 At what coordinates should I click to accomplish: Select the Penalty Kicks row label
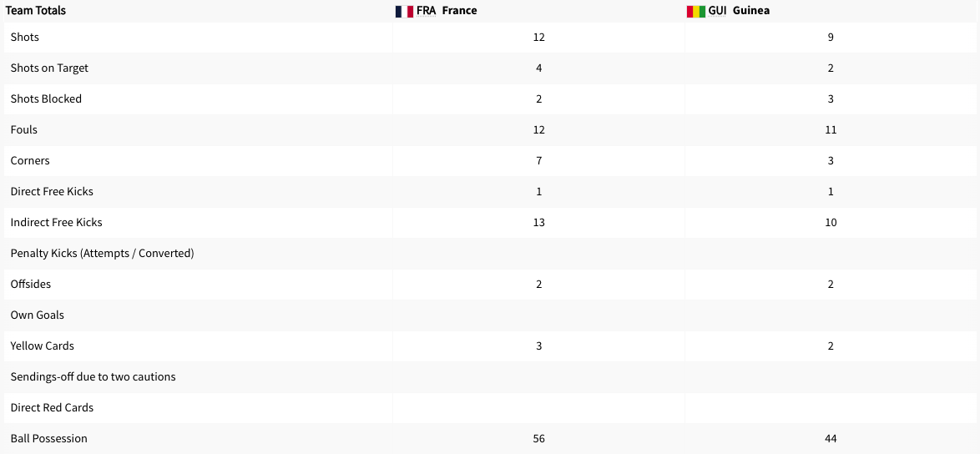coord(102,253)
